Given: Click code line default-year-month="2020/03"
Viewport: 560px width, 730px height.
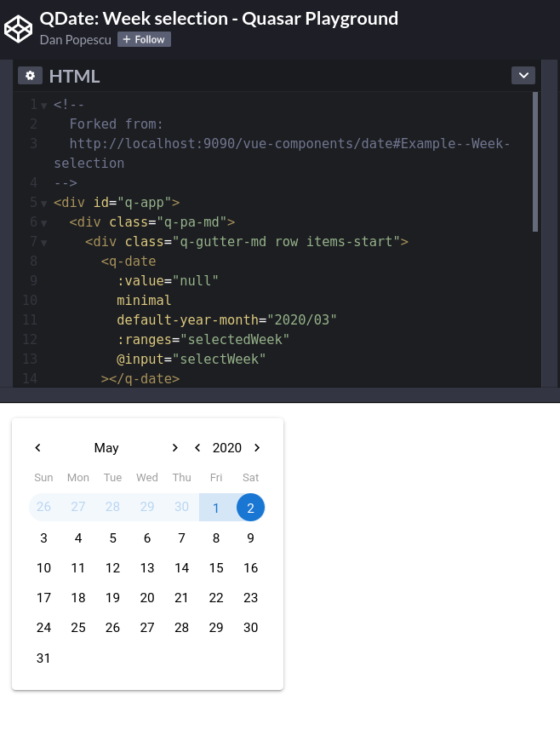Looking at the screenshot, I should pos(226,320).
